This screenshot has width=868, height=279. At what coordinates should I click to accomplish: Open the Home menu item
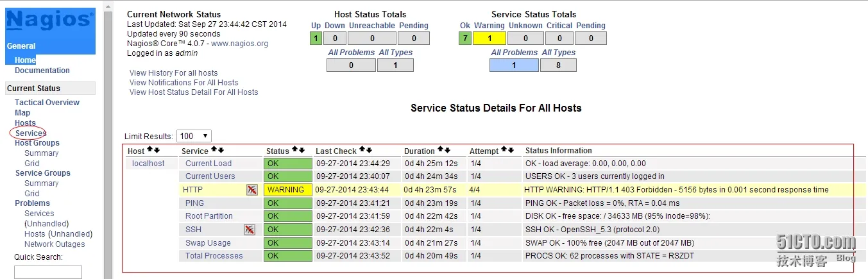26,60
